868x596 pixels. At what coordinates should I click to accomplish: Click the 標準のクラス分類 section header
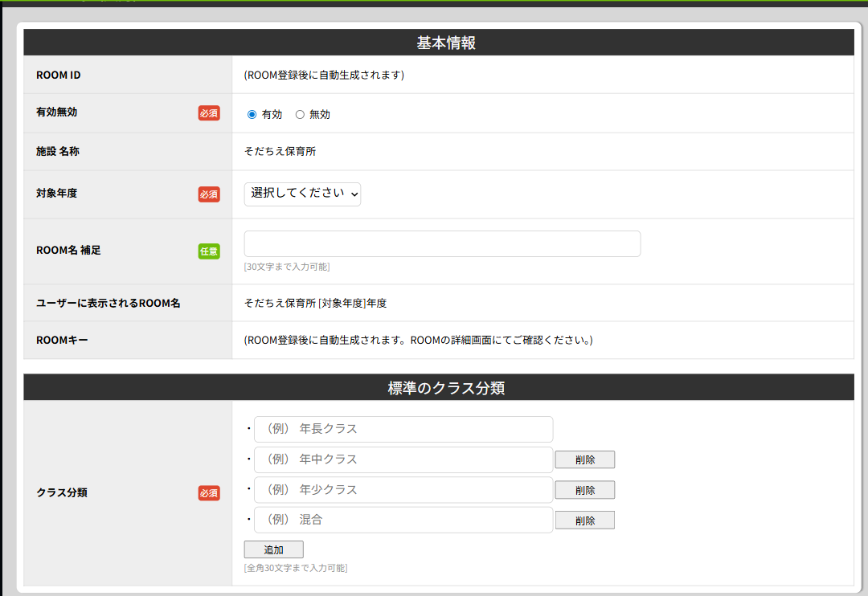(446, 389)
